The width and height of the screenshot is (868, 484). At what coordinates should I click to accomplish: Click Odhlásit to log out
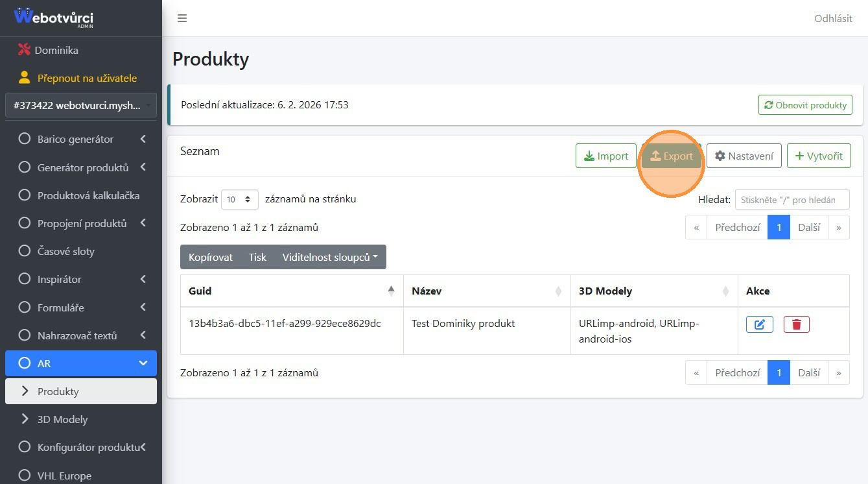(x=833, y=18)
